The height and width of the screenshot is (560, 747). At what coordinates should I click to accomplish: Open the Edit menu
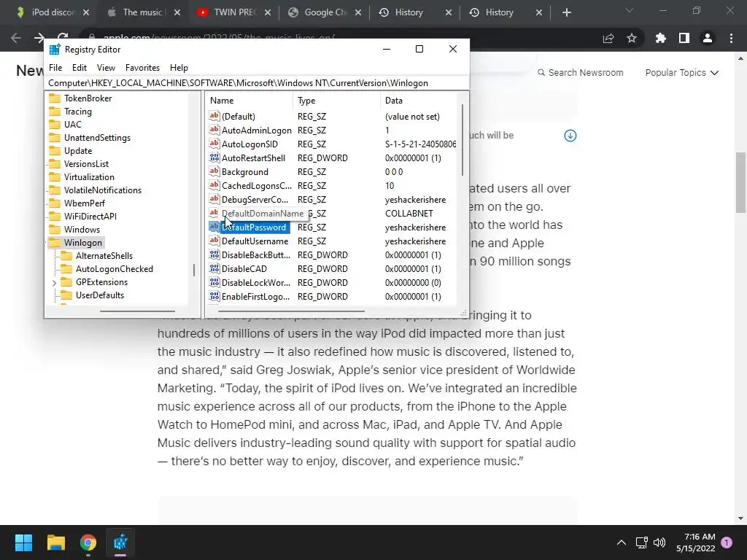79,68
